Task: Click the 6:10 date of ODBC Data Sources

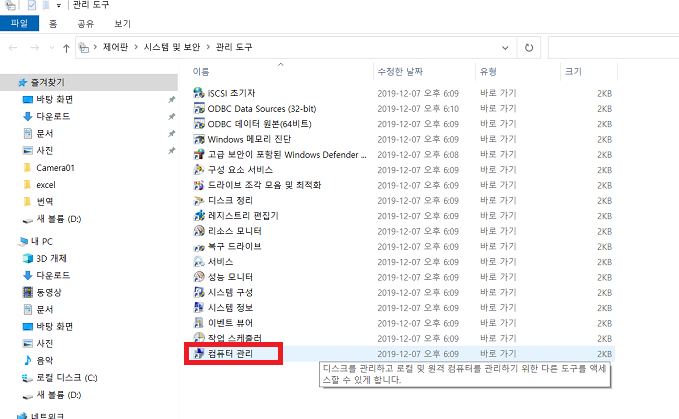Action: (x=418, y=109)
